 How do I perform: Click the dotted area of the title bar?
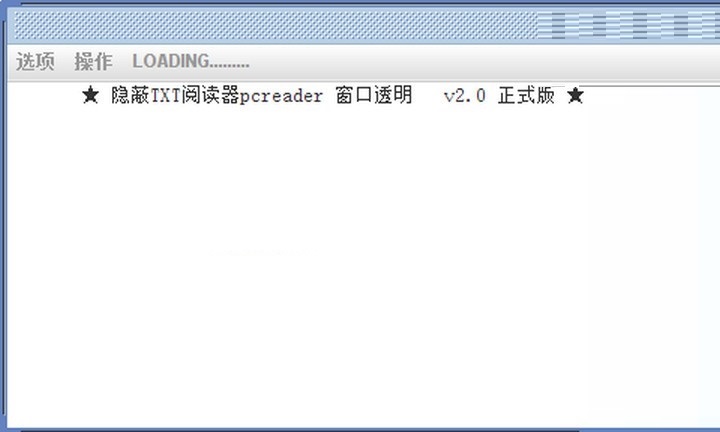[x=276, y=25]
